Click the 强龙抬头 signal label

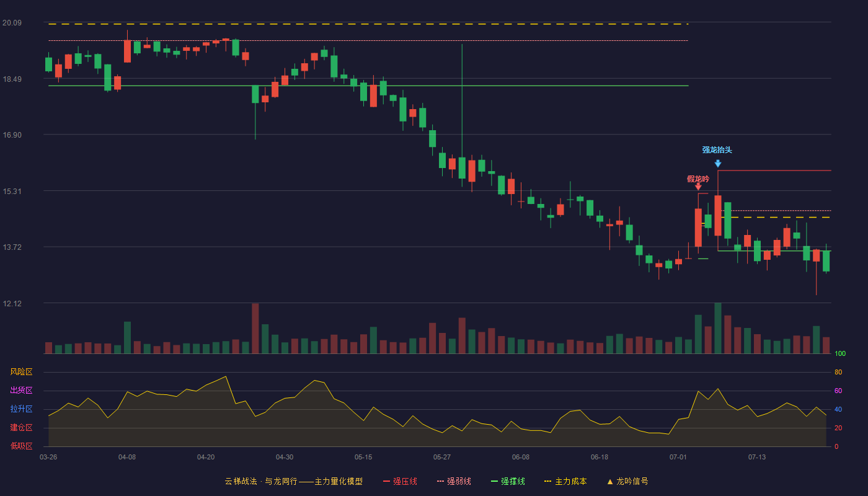717,150
